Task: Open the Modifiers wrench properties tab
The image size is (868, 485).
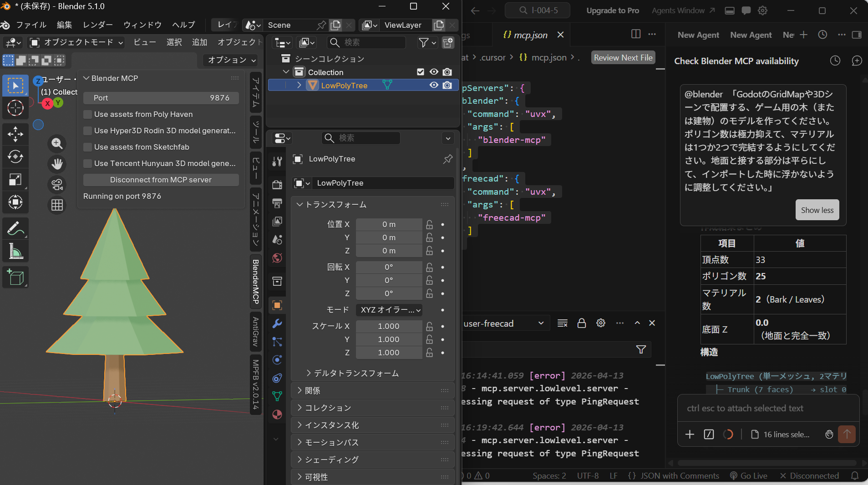Action: pos(277,323)
